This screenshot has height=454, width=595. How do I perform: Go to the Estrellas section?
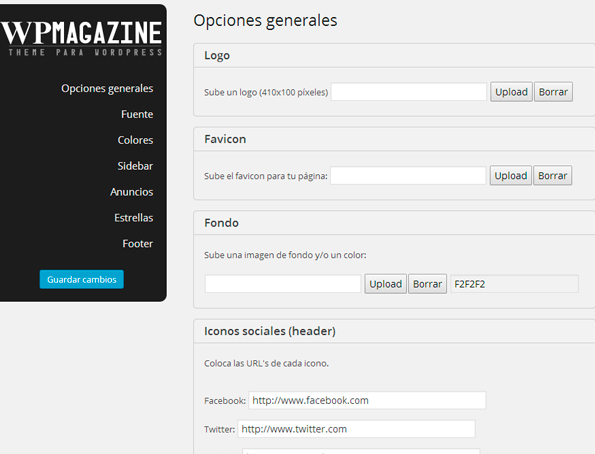tap(134, 218)
